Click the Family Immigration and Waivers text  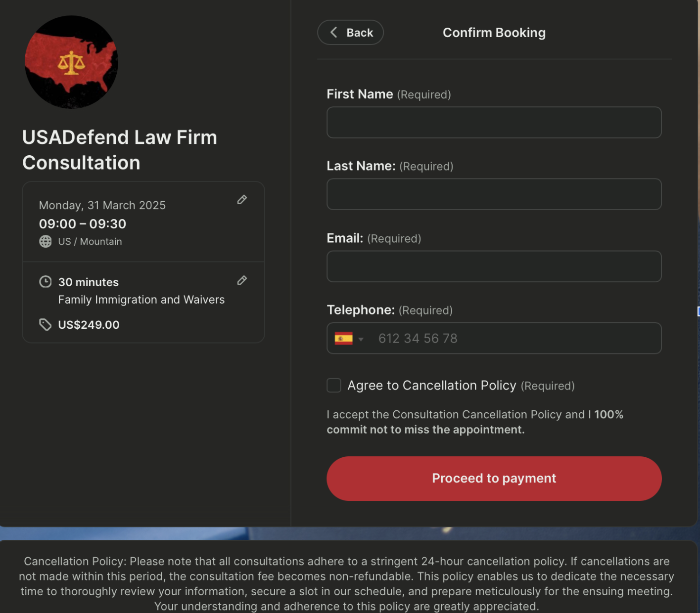(141, 299)
